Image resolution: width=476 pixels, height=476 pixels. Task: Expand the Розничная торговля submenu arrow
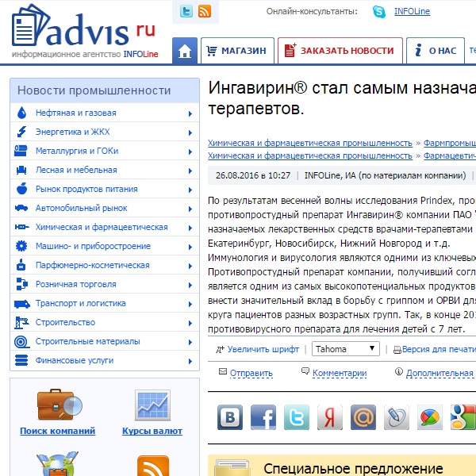pos(190,285)
